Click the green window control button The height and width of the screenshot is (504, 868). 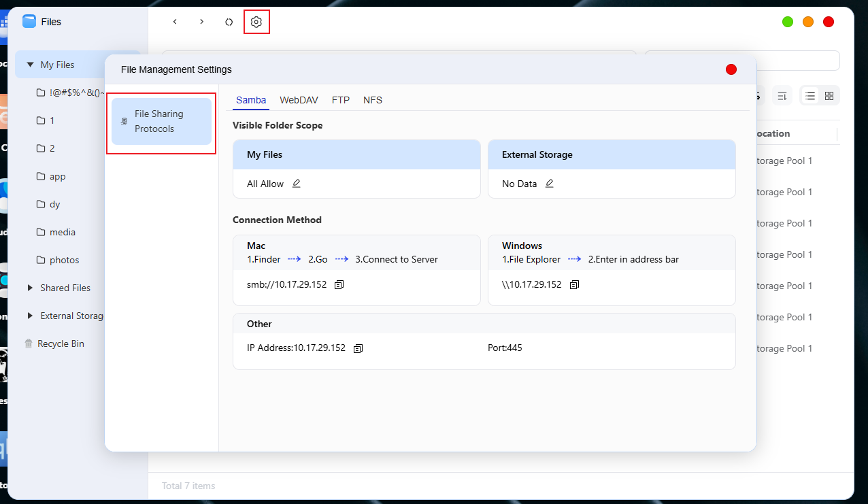click(788, 22)
